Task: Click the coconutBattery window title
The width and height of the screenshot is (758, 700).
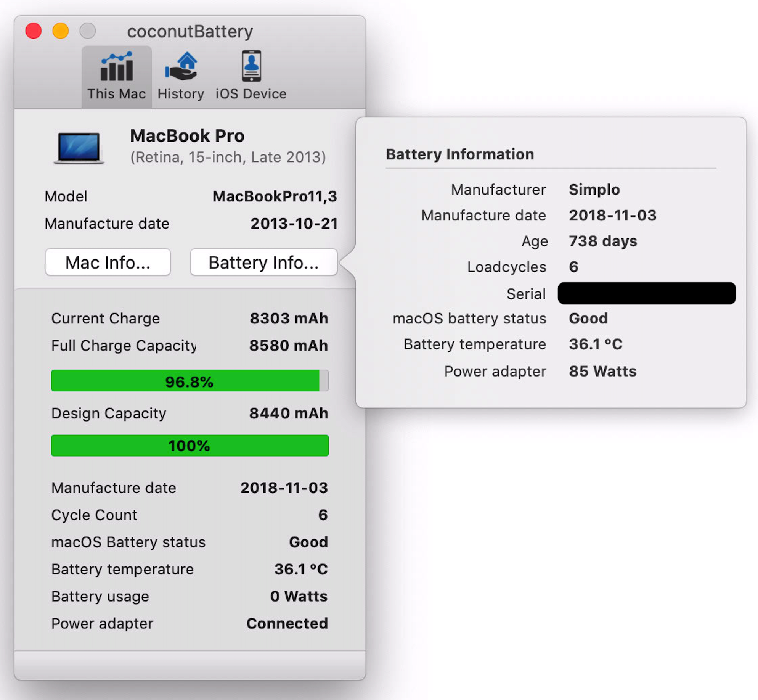Action: 190,31
